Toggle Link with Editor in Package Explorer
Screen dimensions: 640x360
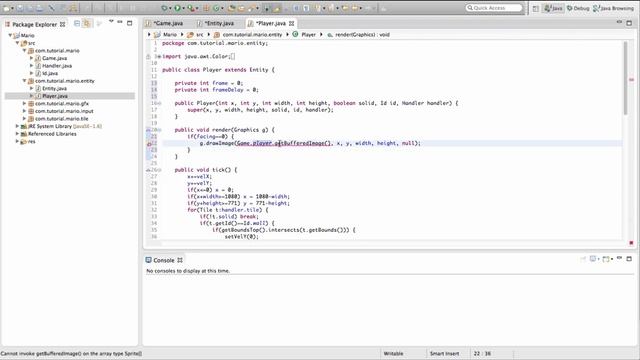coord(87,24)
